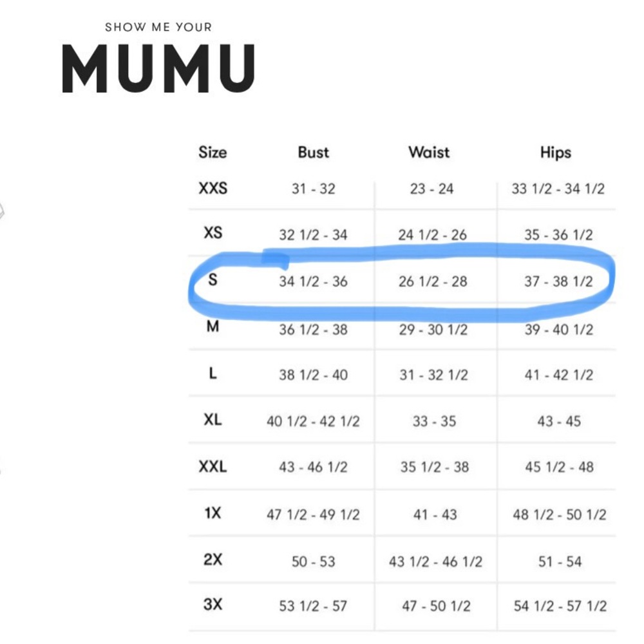Select the Bust column header
The image size is (644, 644).
[x=314, y=153]
